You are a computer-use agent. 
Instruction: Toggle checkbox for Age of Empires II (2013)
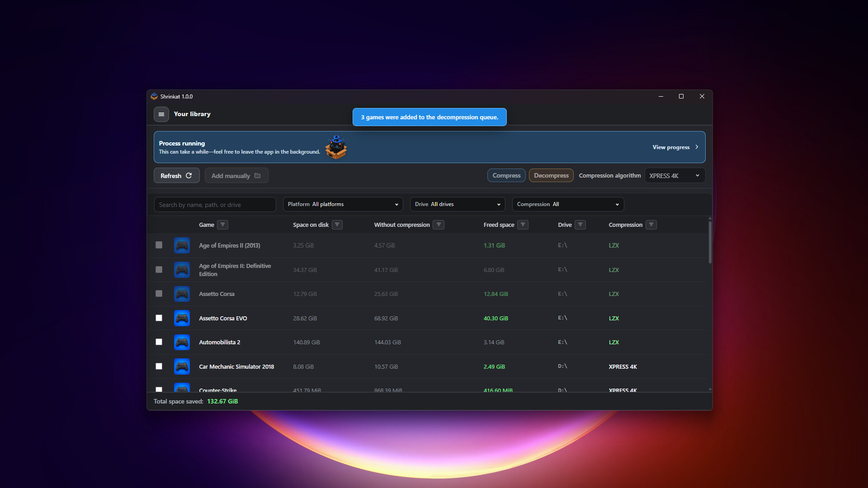click(x=159, y=245)
